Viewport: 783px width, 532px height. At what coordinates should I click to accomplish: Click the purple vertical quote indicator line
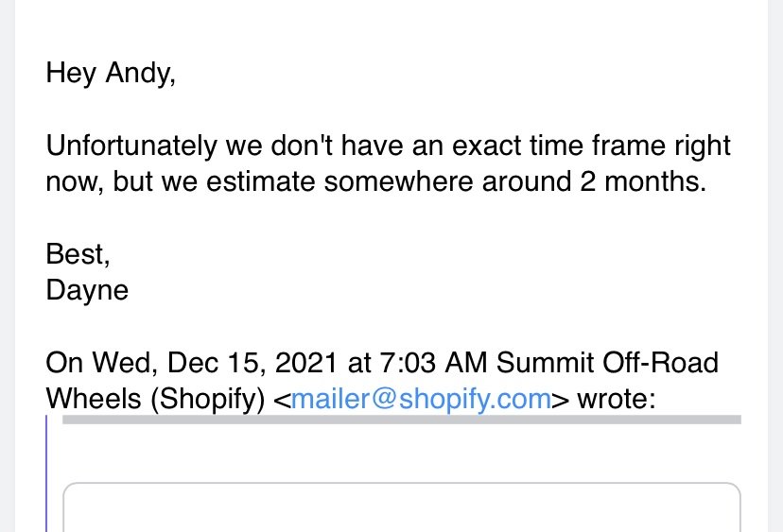coord(46,473)
